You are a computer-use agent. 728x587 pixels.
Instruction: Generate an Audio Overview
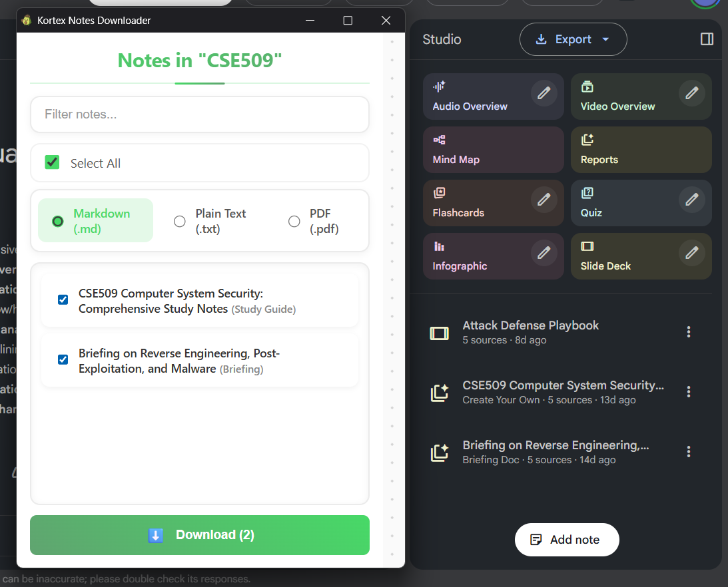(493, 97)
